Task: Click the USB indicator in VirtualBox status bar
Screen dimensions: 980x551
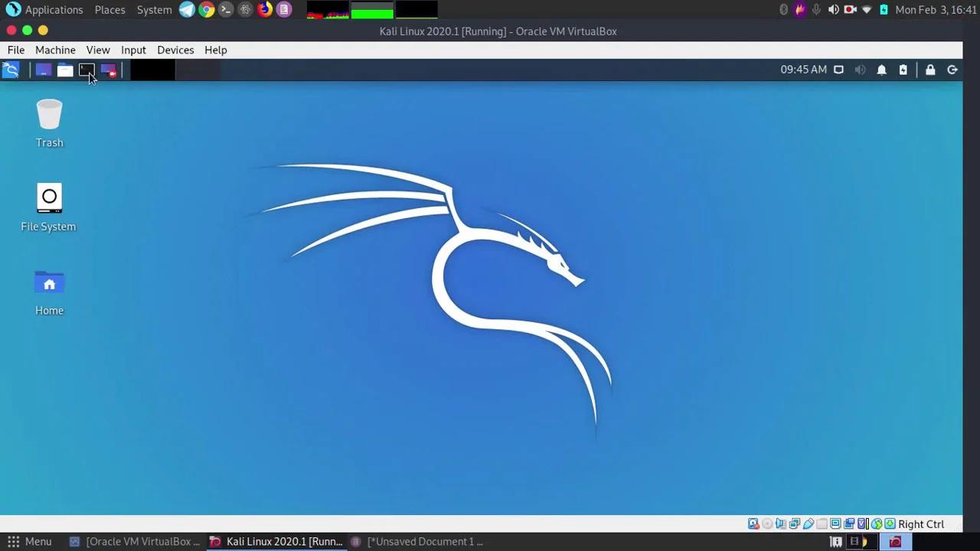Action: 808,524
